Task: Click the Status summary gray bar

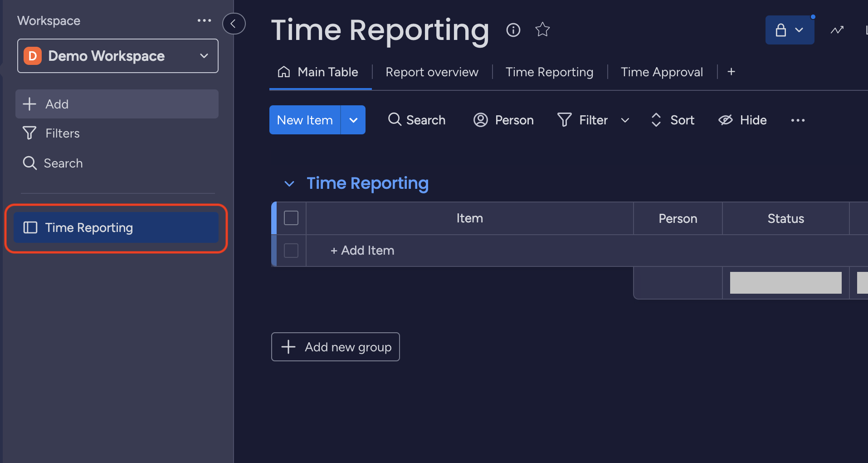Action: pyautogui.click(x=785, y=283)
